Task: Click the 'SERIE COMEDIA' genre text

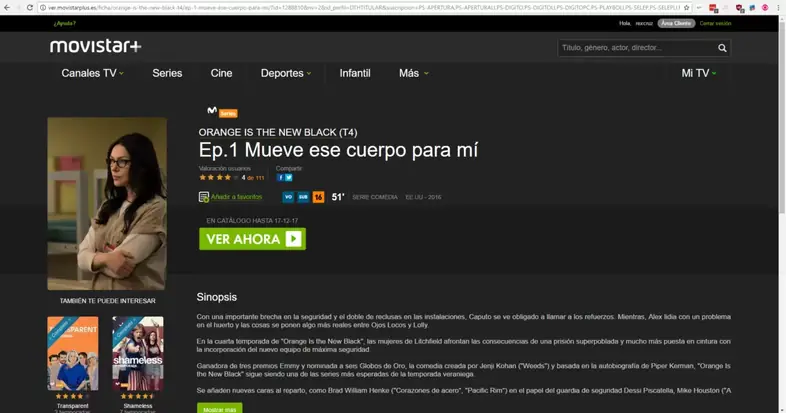Action: (375, 197)
